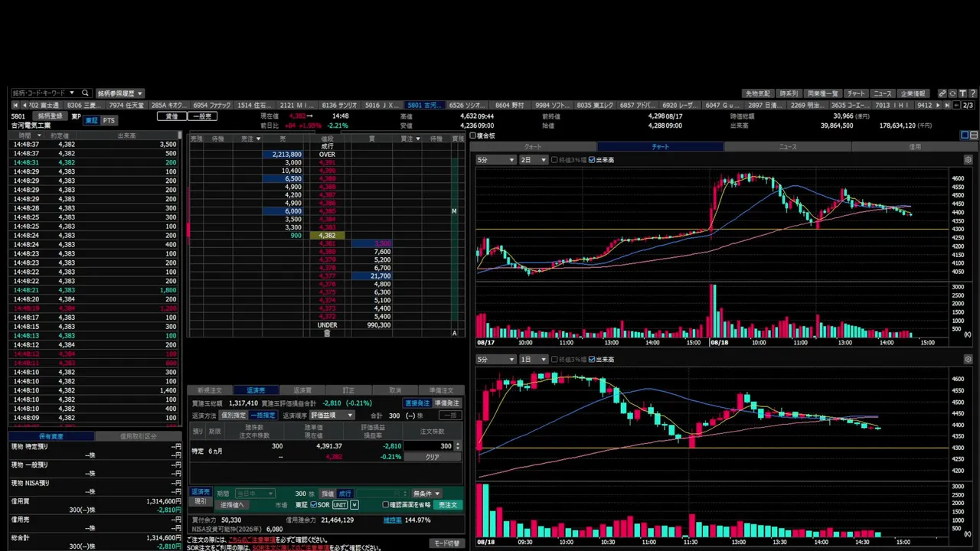This screenshot has height=551, width=980.
Task: Toggle the 複合板 checkbox
Action: 473,135
